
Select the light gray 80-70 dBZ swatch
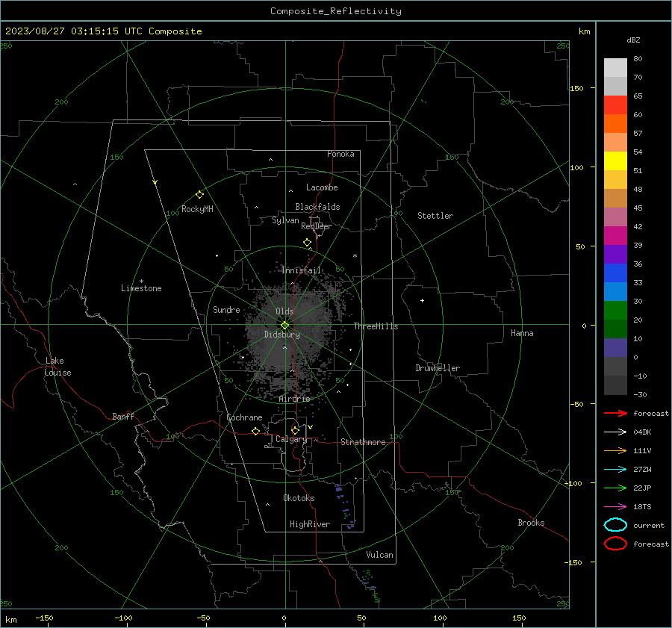pos(615,67)
